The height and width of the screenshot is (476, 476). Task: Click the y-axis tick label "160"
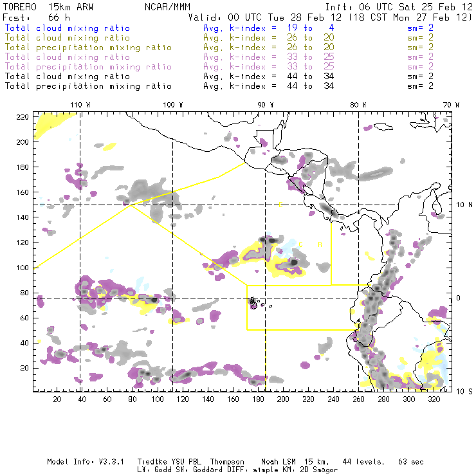tap(23, 192)
